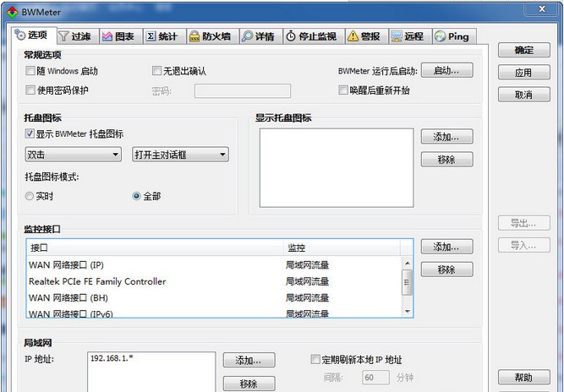Image resolution: width=564 pixels, height=392 pixels.
Task: Click 添加... beside 监控接口 list
Action: (x=446, y=247)
